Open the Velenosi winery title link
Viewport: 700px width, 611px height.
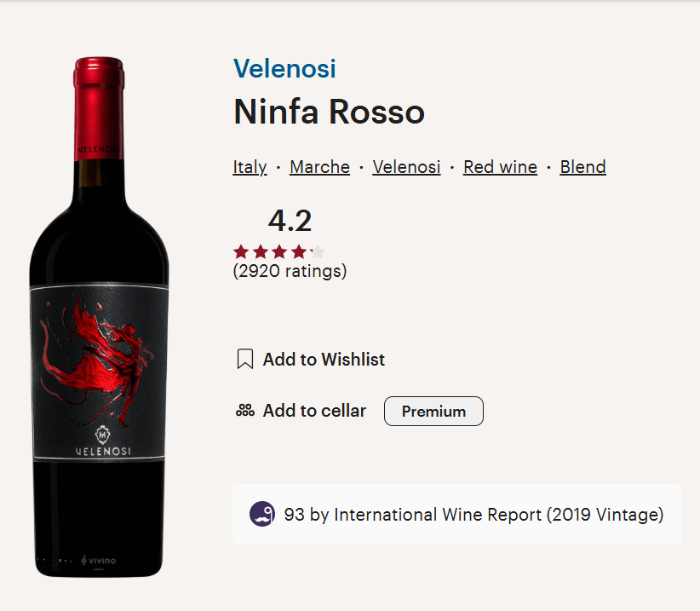pyautogui.click(x=284, y=69)
